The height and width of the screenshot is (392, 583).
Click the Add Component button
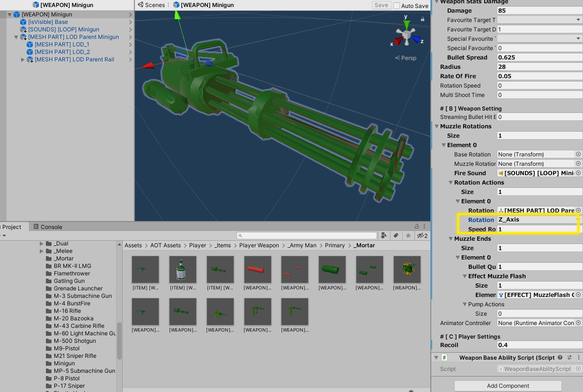[508, 386]
